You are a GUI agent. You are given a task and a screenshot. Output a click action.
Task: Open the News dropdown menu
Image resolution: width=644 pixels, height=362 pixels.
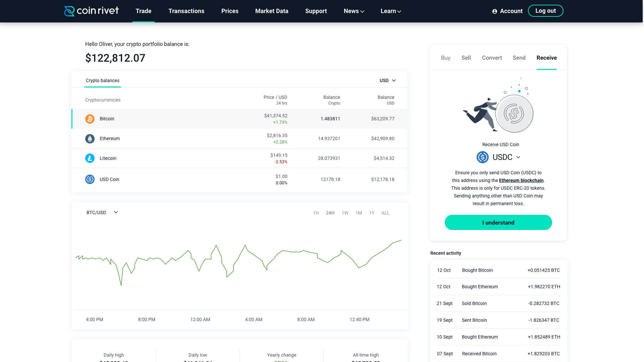(x=354, y=11)
